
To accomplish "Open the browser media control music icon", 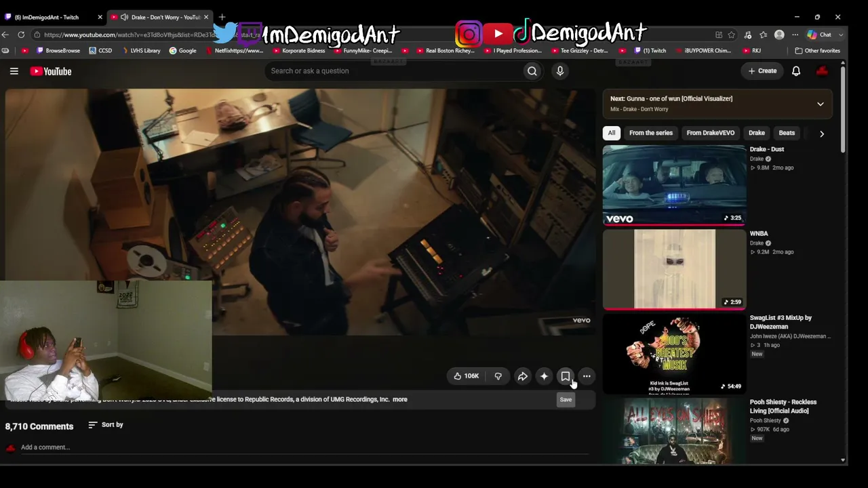I will 747,35.
